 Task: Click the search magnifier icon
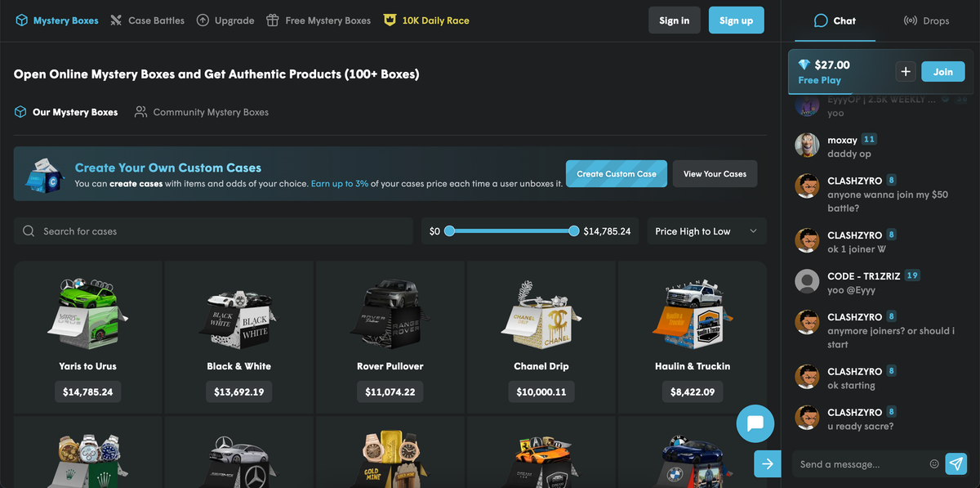point(28,231)
